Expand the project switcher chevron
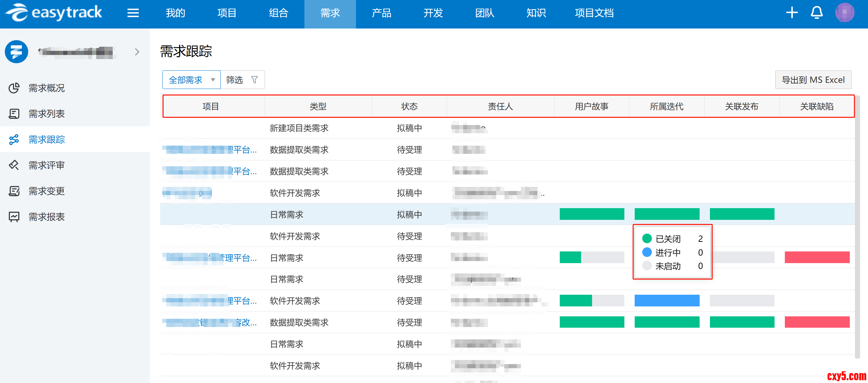 pyautogui.click(x=137, y=52)
